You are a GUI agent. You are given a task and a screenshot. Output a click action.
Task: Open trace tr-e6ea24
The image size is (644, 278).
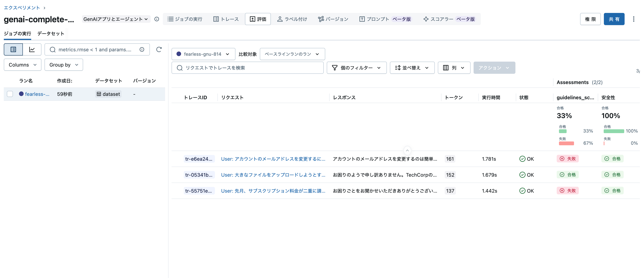[x=199, y=159]
